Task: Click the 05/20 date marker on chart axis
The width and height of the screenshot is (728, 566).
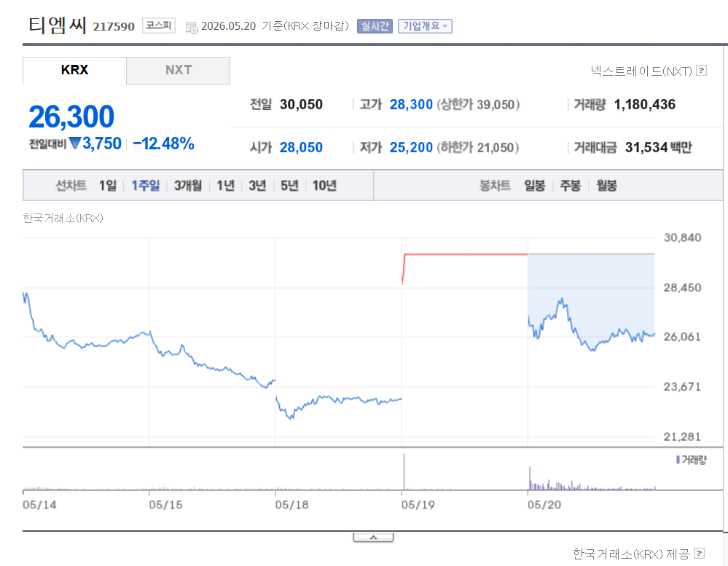Action: point(544,505)
